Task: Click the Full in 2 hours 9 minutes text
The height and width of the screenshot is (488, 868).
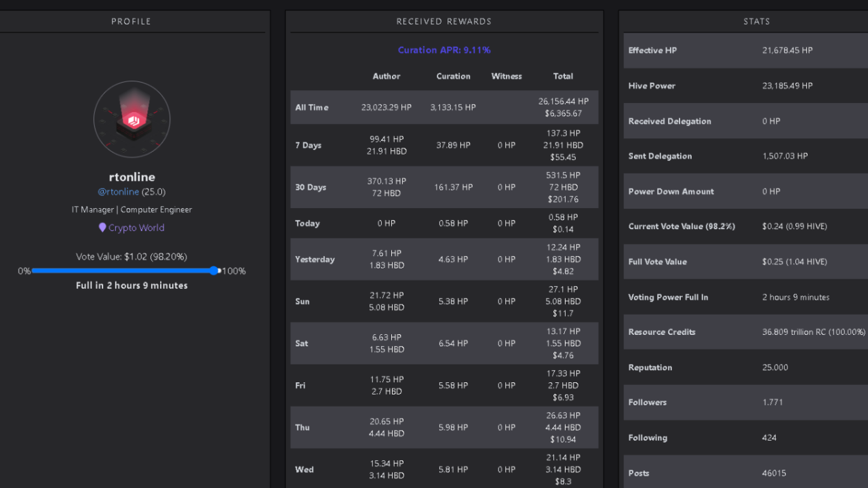Action: point(132,285)
